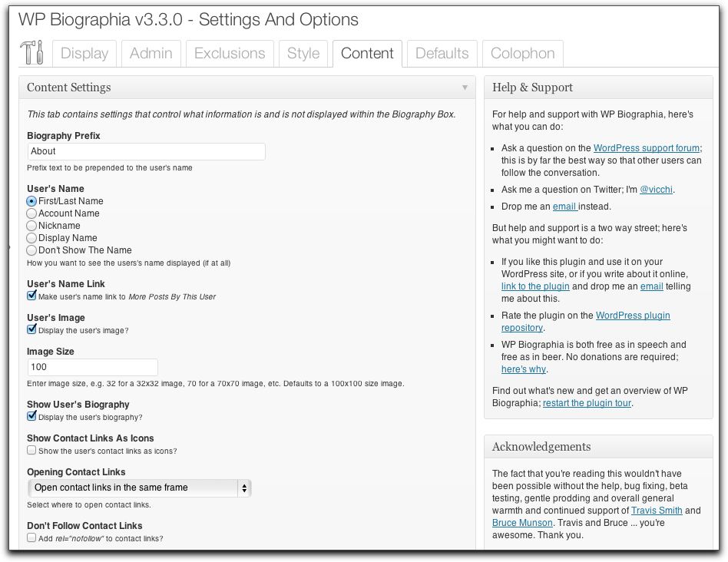Open the WordPress support forum link
This screenshot has width=728, height=562.
tap(646, 148)
